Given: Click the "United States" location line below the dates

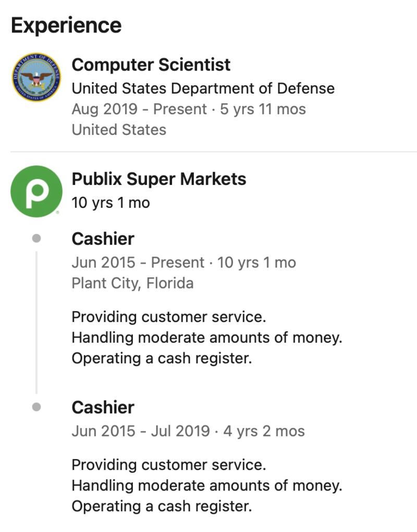Looking at the screenshot, I should [119, 130].
